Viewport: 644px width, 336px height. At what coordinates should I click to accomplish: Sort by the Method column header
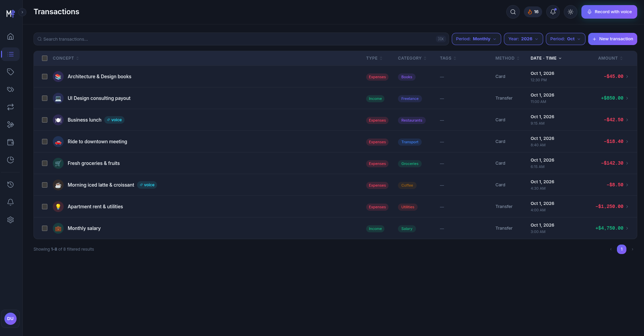(507, 58)
